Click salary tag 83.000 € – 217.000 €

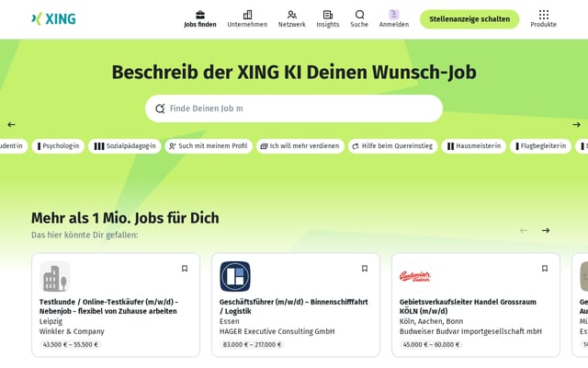coord(252,344)
